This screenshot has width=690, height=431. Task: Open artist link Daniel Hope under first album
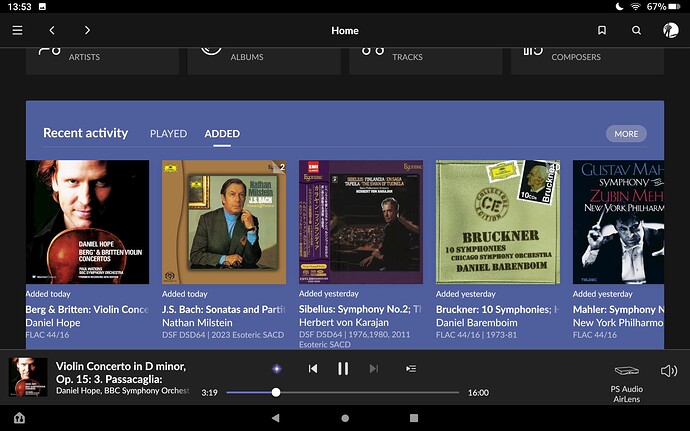[x=53, y=323]
